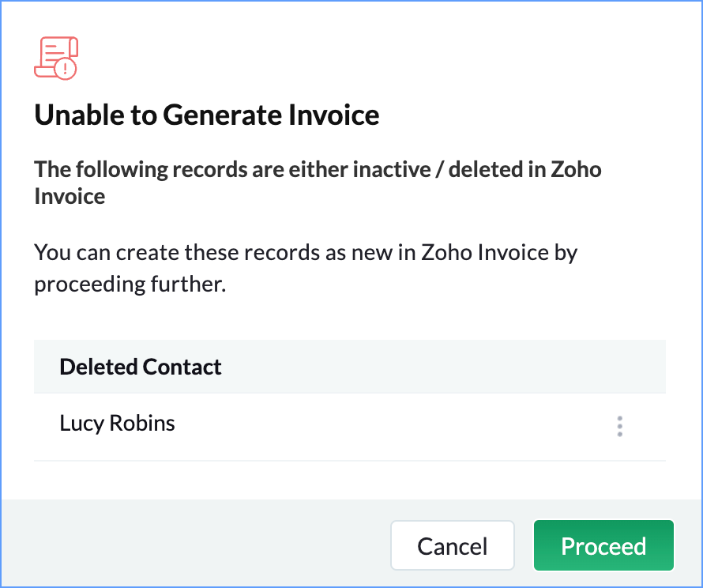The image size is (703, 588).
Task: Click the word 'Invoice' under the bold message
Action: [70, 197]
